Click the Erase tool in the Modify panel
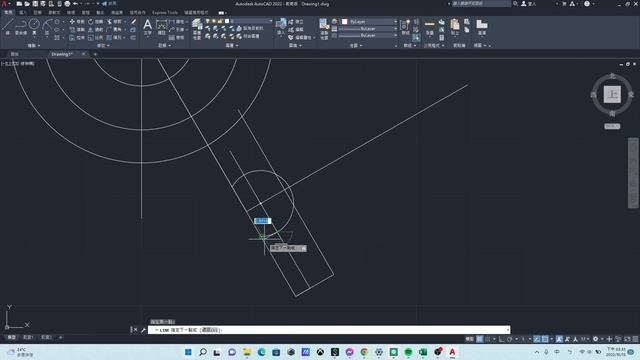Image resolution: width=640 pixels, height=360 pixels. (x=133, y=21)
